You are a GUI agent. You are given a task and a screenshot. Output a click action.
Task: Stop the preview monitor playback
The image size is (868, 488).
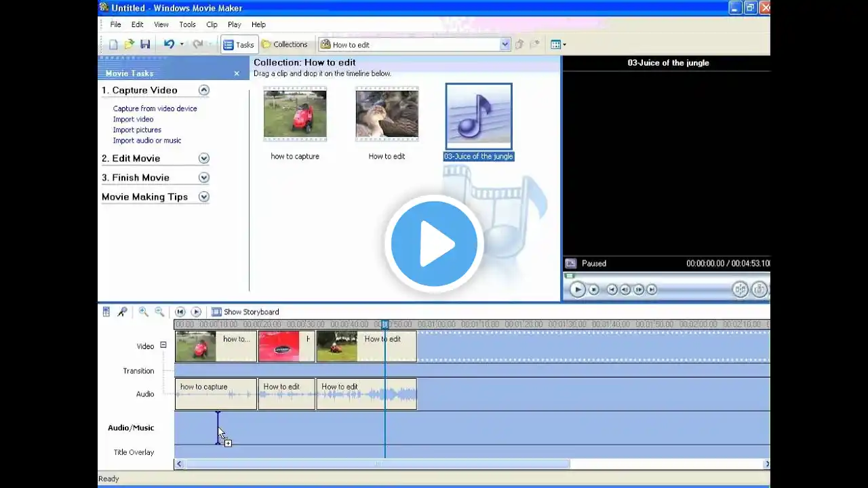pyautogui.click(x=594, y=289)
